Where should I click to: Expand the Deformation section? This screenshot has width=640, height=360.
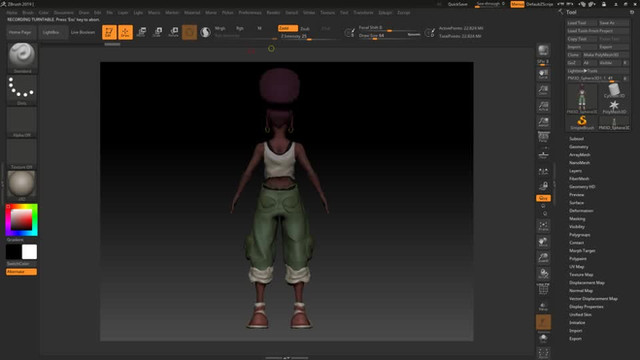(581, 211)
